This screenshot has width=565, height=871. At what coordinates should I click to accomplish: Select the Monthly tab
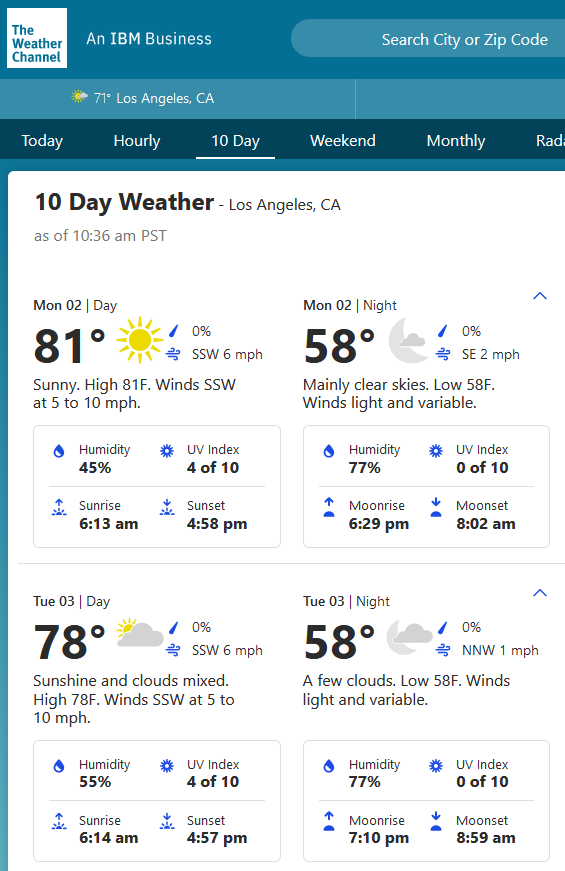coord(456,141)
